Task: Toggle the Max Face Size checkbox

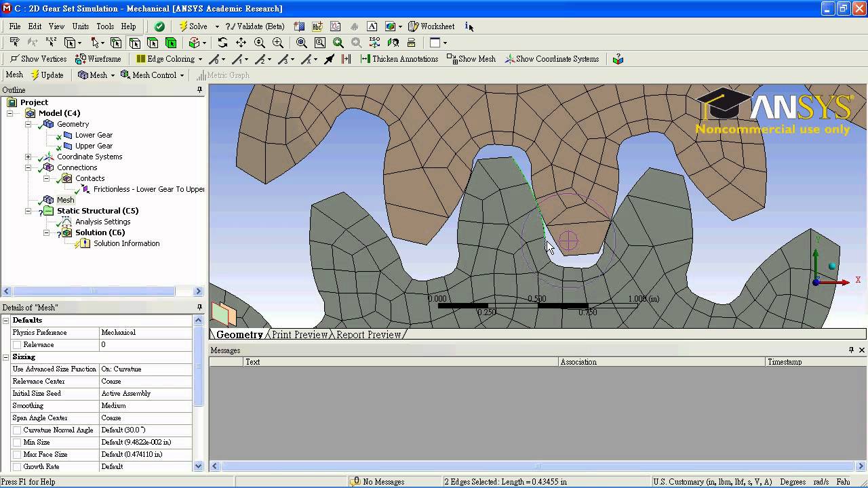Action: tap(17, 455)
